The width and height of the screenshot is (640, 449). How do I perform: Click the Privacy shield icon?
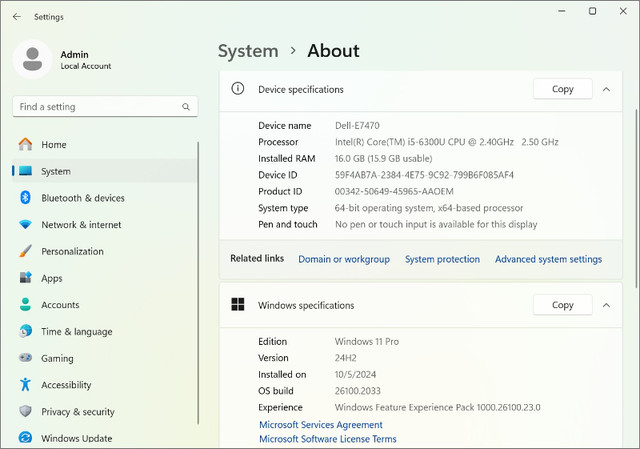point(25,411)
